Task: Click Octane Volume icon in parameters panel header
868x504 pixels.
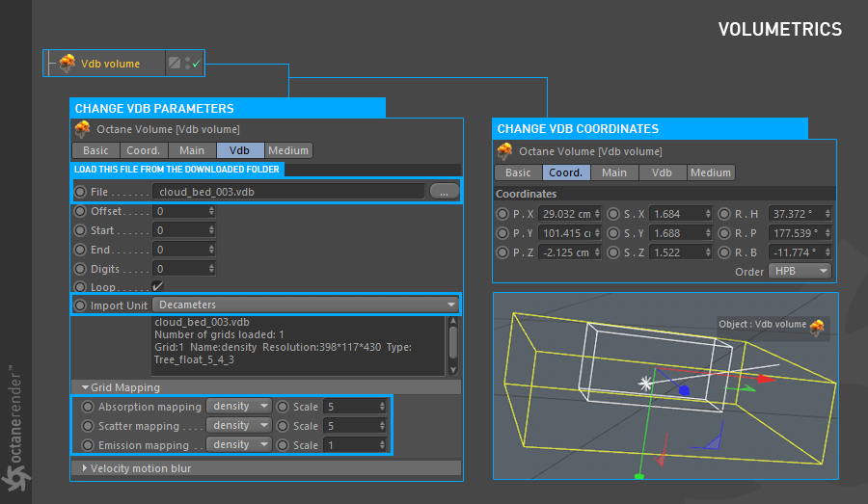Action: pos(83,129)
